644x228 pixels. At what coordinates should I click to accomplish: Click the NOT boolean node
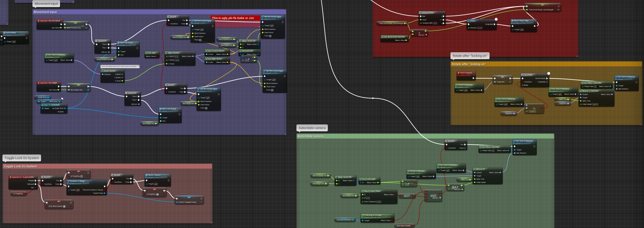(407, 196)
